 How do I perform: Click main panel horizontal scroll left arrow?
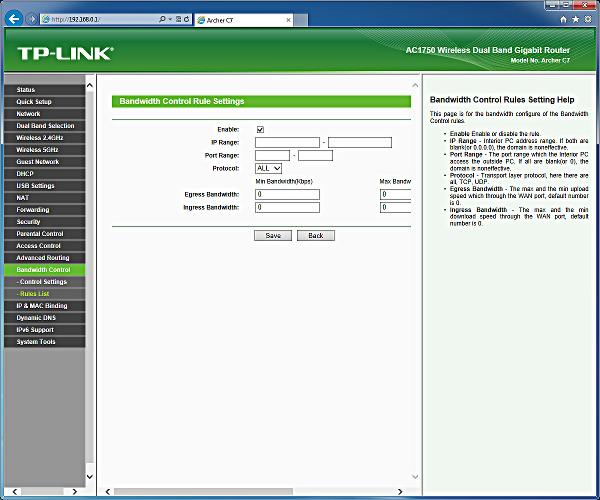point(108,492)
